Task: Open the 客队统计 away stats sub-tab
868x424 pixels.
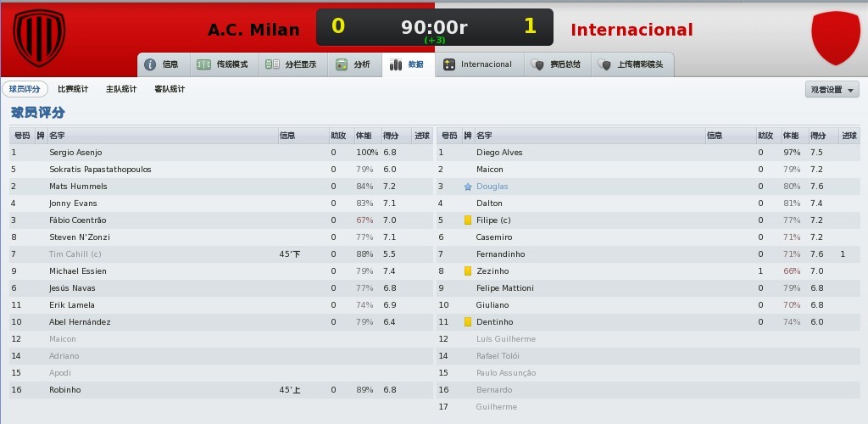Action: (170, 89)
